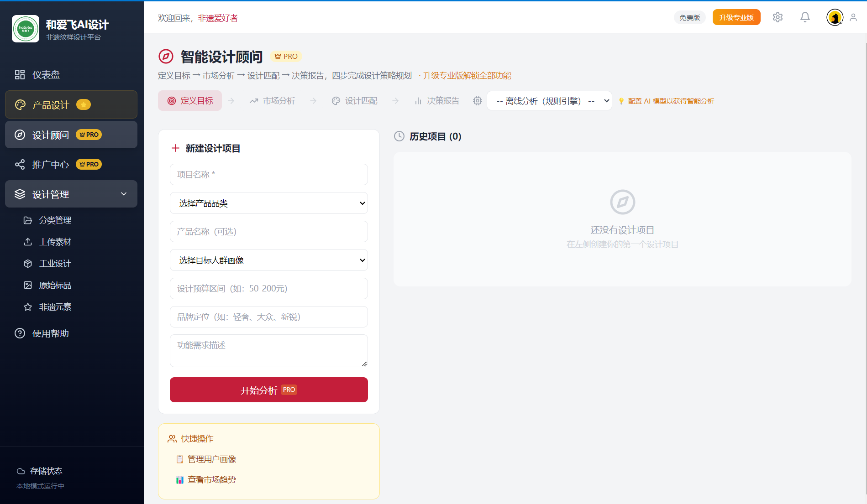Switch to the 决策报告 step tab

(x=436, y=101)
